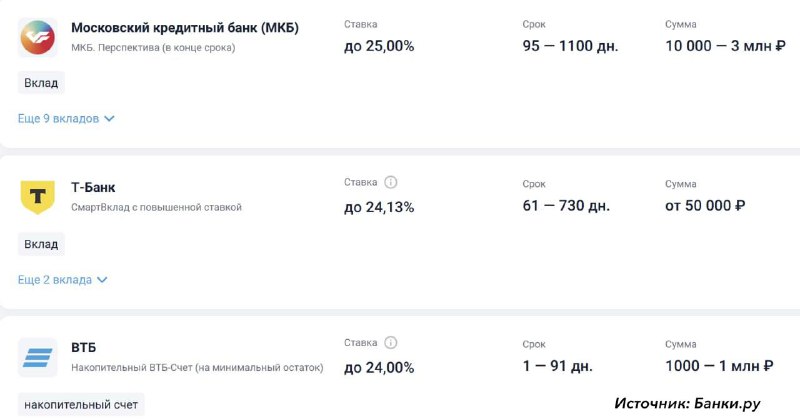Click chevron arrow next to Еще 9 вкладов
This screenshot has width=800, height=419.
pos(109,118)
